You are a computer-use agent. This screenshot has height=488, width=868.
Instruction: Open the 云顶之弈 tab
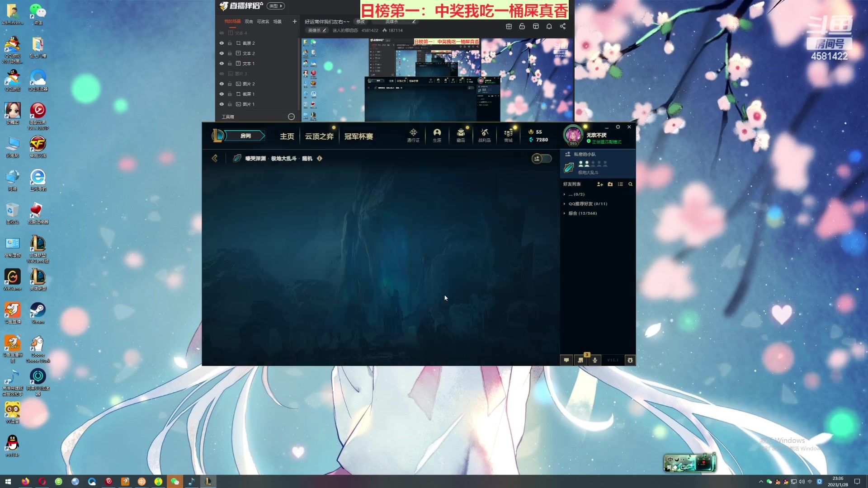[x=319, y=136]
